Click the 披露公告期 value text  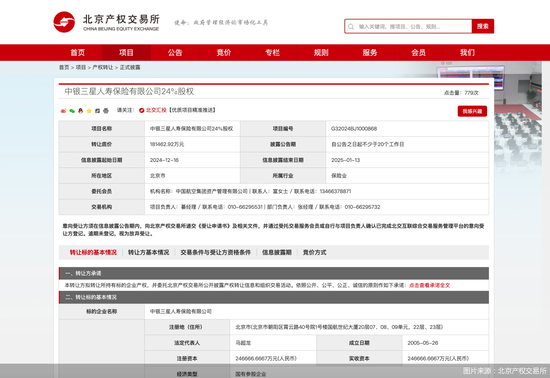point(368,144)
